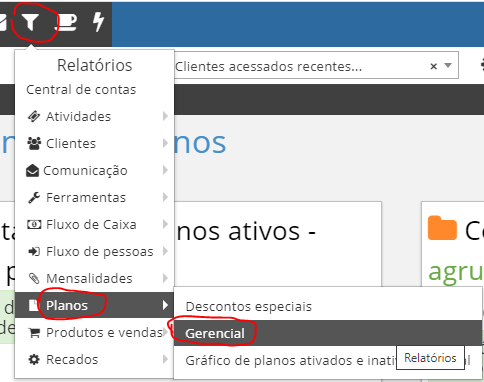Viewport: 484px width, 382px height.
Task: Expand the Clientes submenu arrow
Action: [x=165, y=143]
